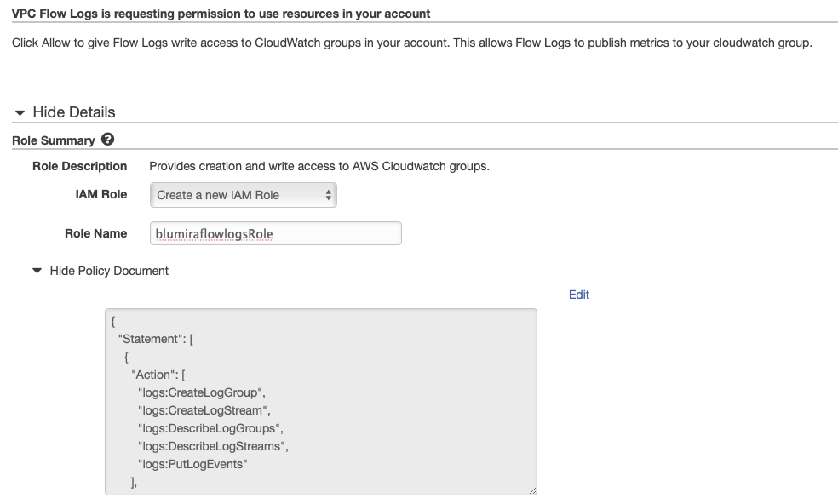
Task: Click the Role Name field label
Action: pos(95,233)
